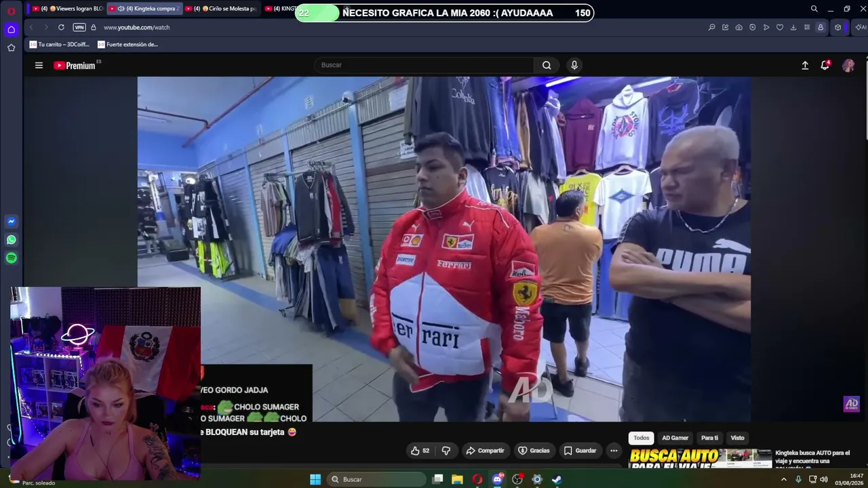Go back to the previous page
Screen dimensions: 868x488
31,27
